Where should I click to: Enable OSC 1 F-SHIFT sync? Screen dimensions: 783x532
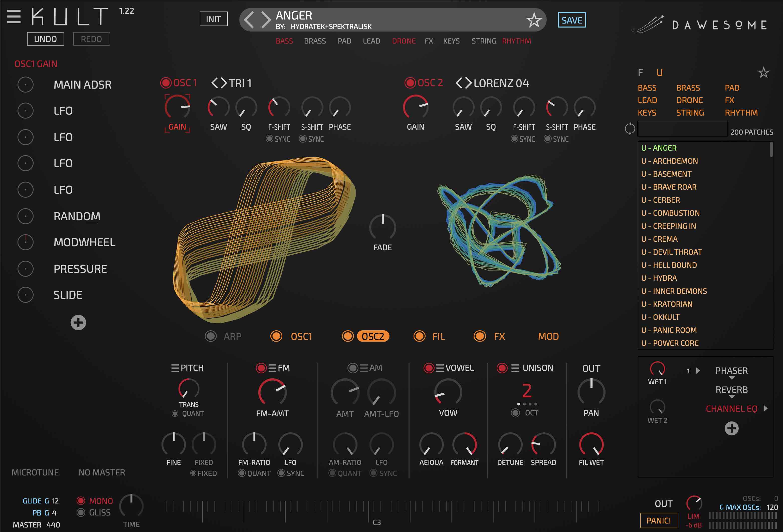[x=270, y=139]
